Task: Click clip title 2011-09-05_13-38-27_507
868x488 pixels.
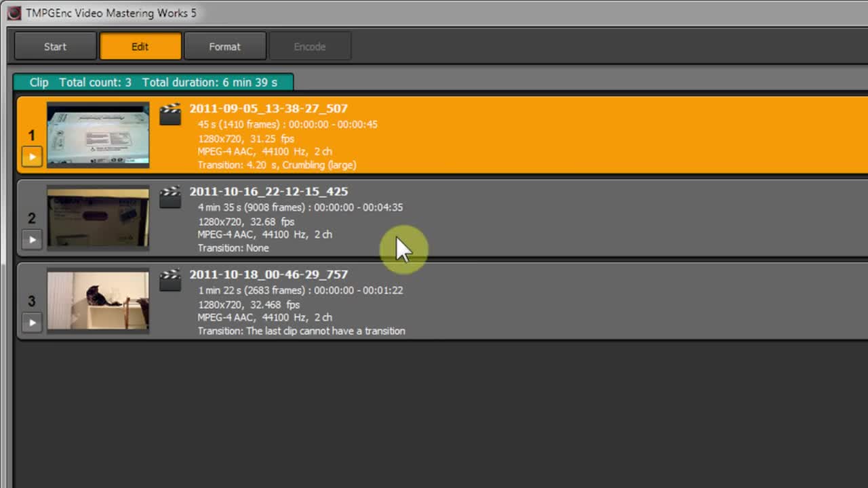Action: pos(269,108)
